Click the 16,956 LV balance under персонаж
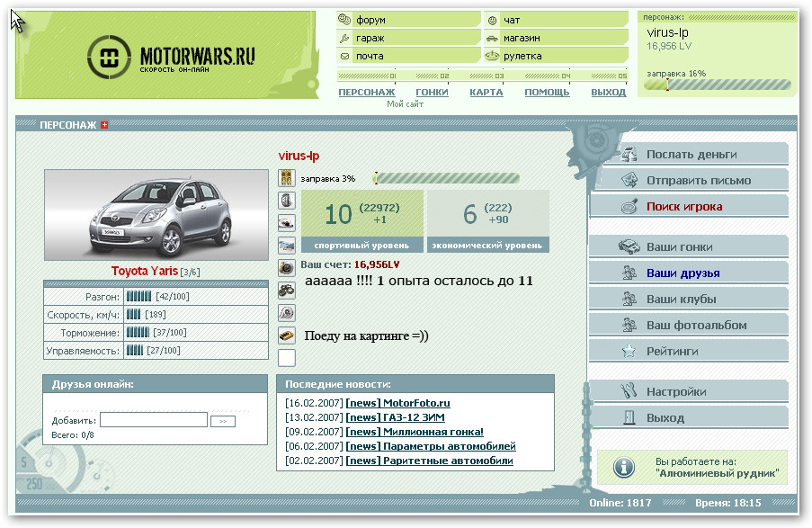Viewport: 812px width, 528px height. [669, 46]
